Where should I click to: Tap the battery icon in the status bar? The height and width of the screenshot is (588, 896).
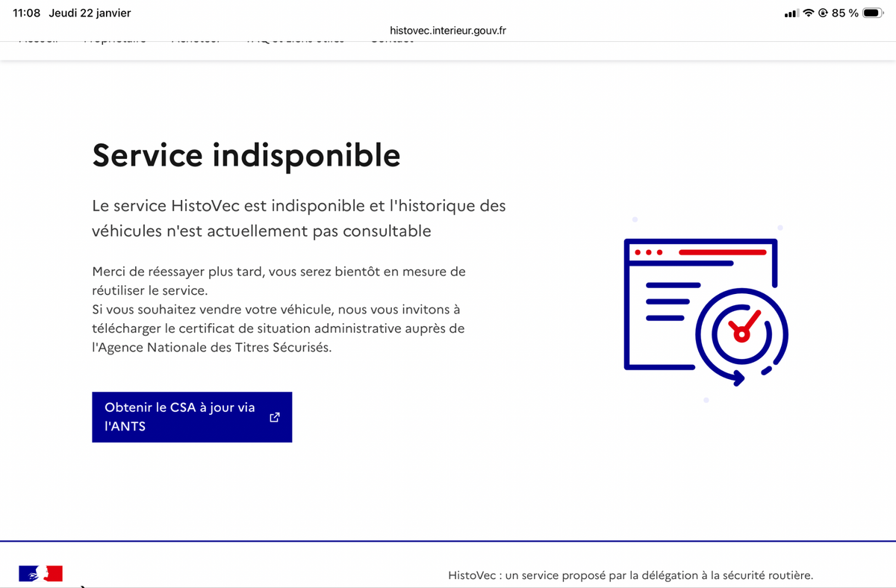(873, 13)
